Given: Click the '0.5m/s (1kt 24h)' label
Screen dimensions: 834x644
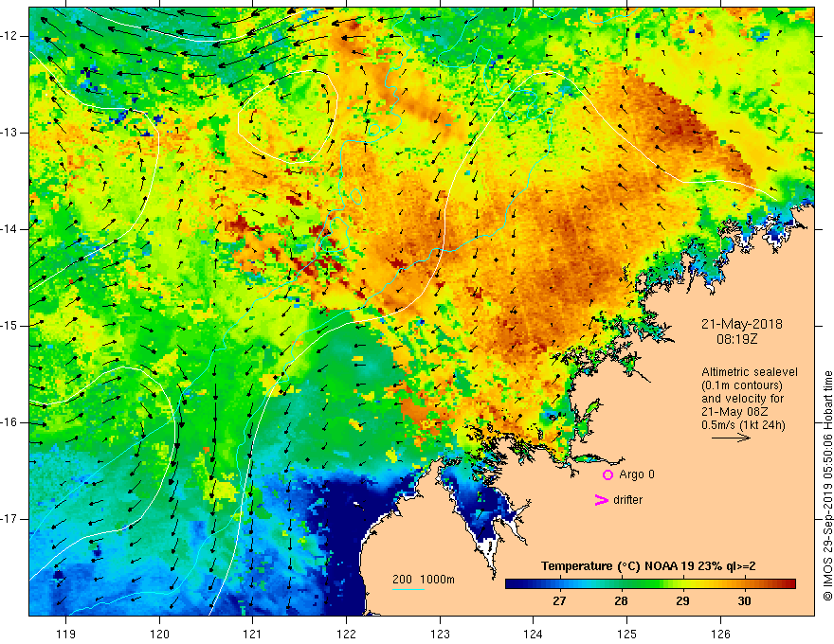Looking at the screenshot, I should click(x=743, y=425).
